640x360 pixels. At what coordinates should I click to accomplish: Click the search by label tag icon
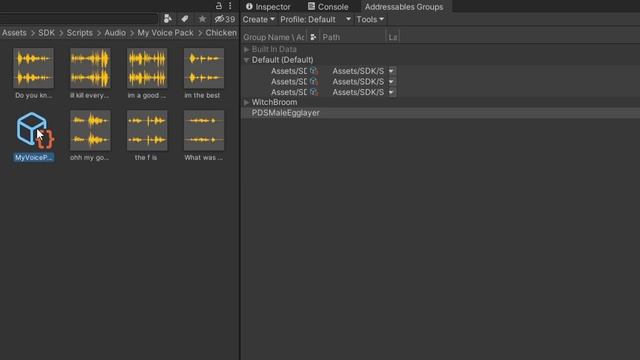point(185,19)
